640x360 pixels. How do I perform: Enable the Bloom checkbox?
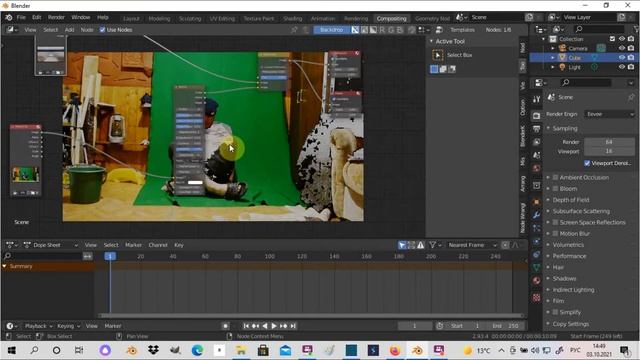[556, 189]
